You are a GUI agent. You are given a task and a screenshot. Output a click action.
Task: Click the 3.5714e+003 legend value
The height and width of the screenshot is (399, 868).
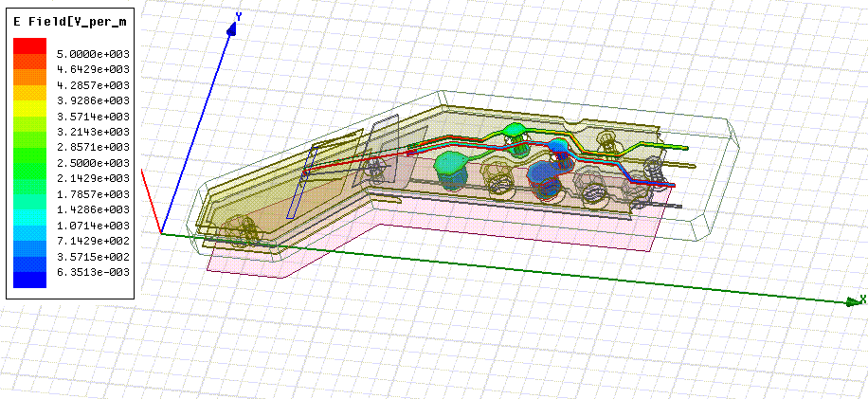(x=94, y=117)
